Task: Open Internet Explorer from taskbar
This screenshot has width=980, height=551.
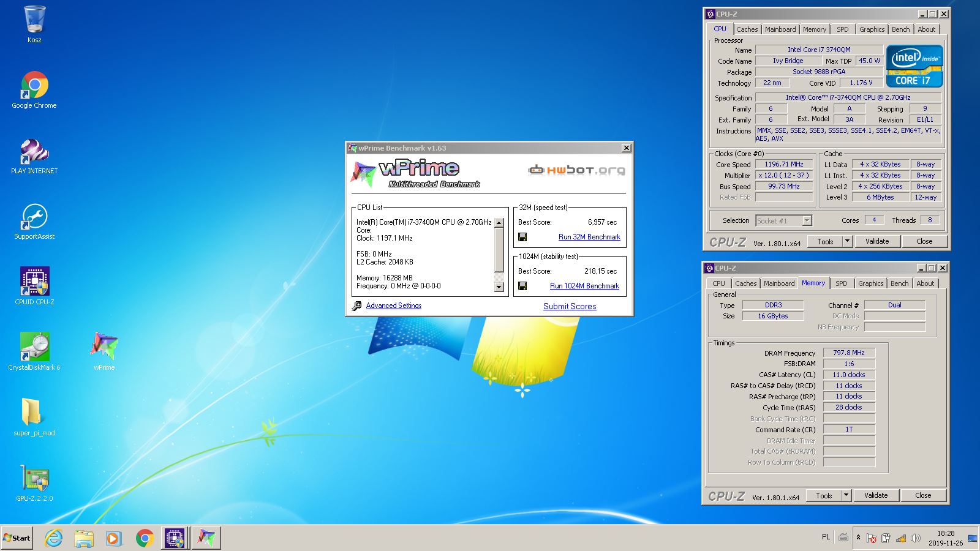Action: point(54,538)
